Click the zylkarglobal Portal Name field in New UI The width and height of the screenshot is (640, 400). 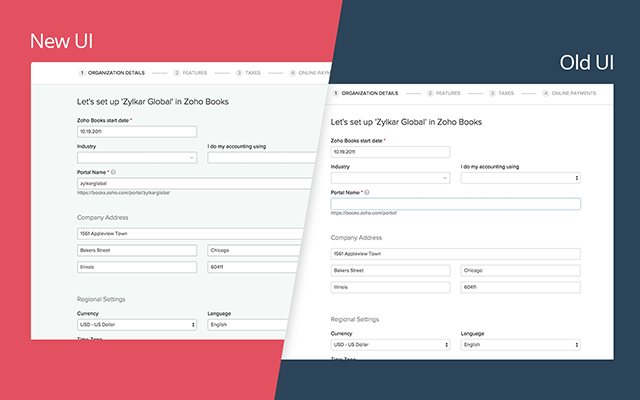click(x=195, y=183)
